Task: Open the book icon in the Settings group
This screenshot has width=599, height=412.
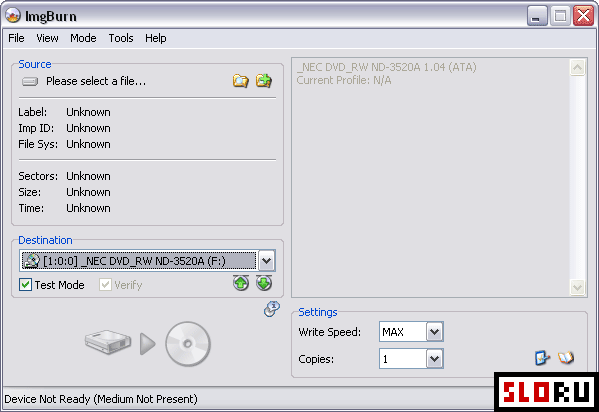Action: (x=566, y=358)
